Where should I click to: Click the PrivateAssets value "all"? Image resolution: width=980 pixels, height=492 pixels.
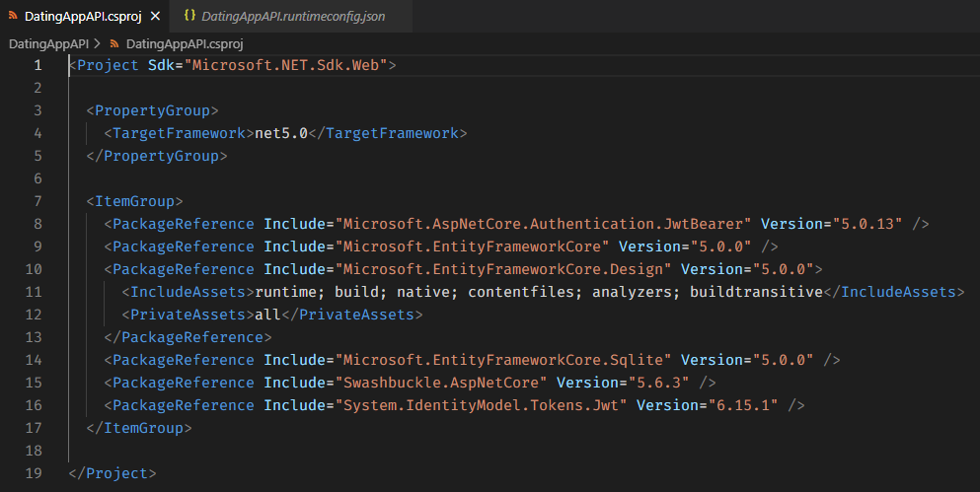tap(268, 315)
